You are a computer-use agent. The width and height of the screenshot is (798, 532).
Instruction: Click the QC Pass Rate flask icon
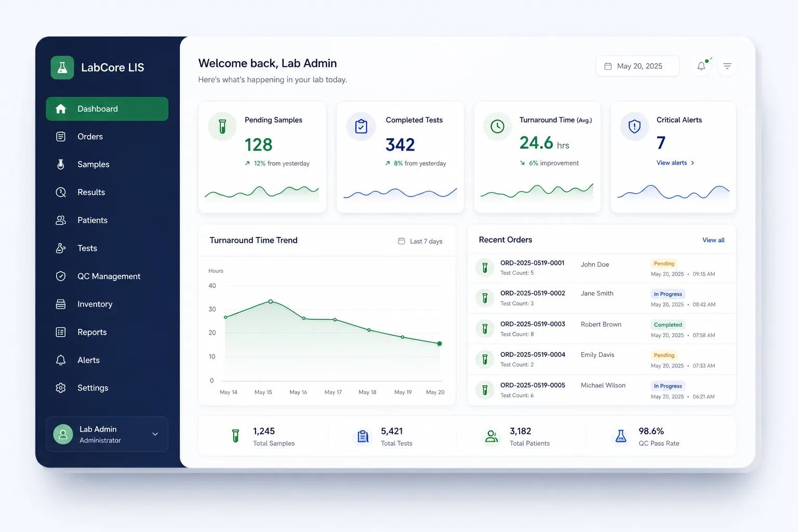(x=620, y=436)
